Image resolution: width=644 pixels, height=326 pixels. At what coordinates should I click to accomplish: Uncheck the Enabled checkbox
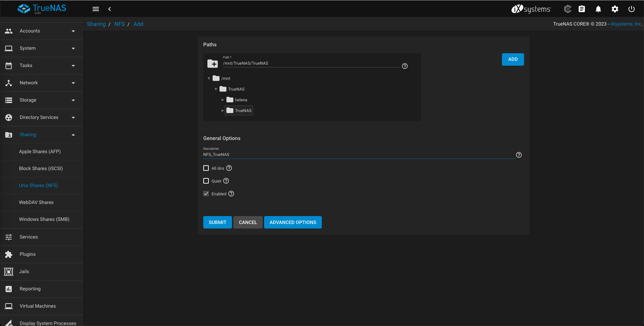click(x=206, y=194)
